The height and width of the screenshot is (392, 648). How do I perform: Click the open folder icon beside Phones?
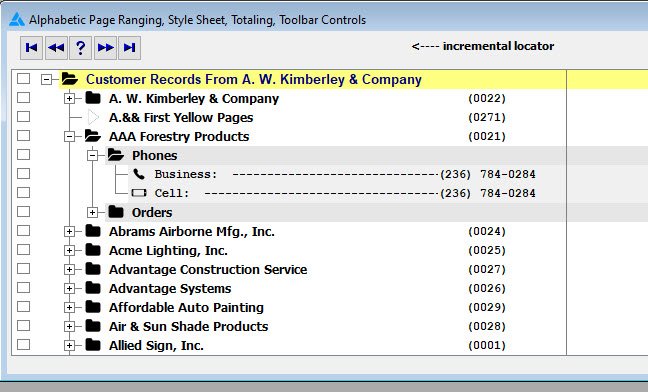click(x=116, y=155)
